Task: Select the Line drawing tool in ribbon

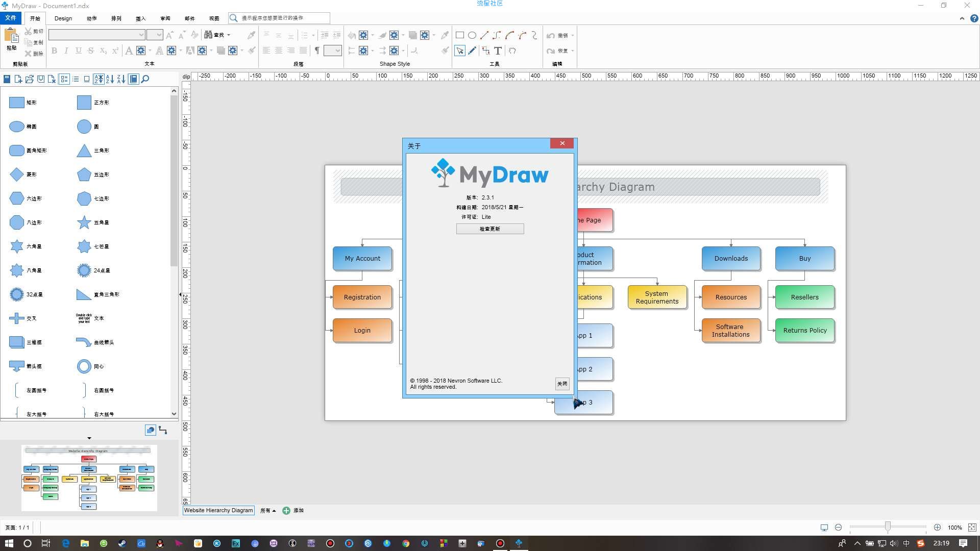Action: (x=484, y=35)
